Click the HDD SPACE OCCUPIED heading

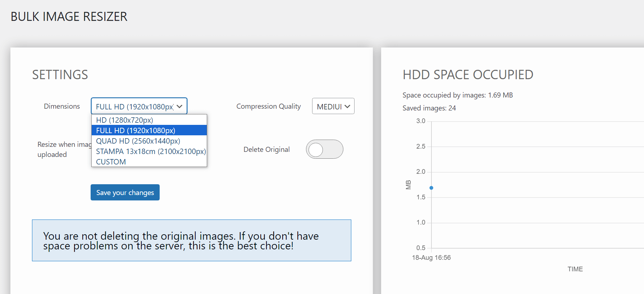coord(468,75)
